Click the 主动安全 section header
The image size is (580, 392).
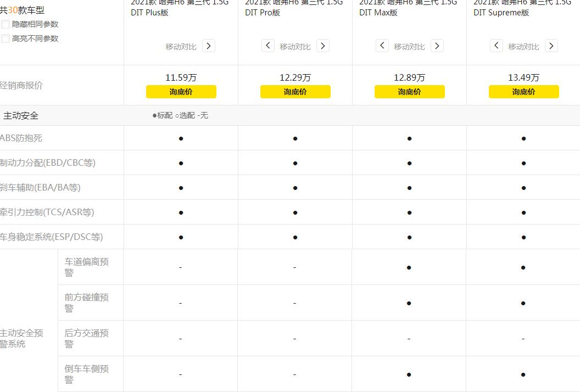click(x=21, y=116)
